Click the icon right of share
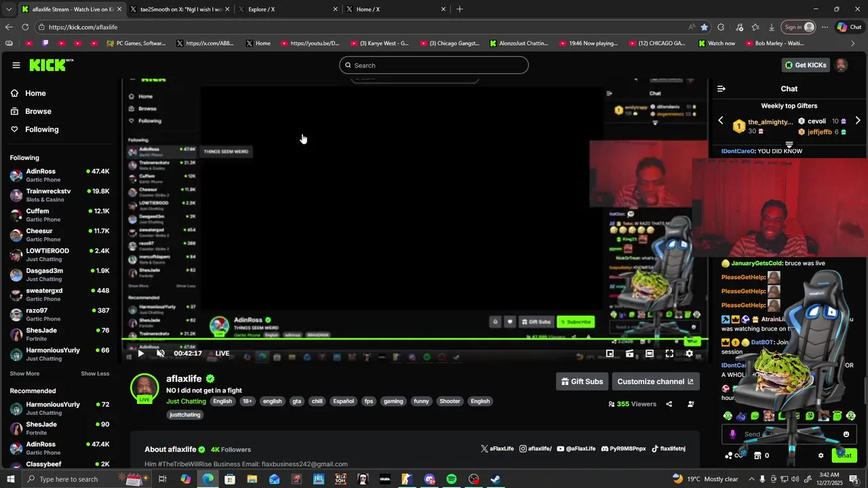 coord(690,404)
